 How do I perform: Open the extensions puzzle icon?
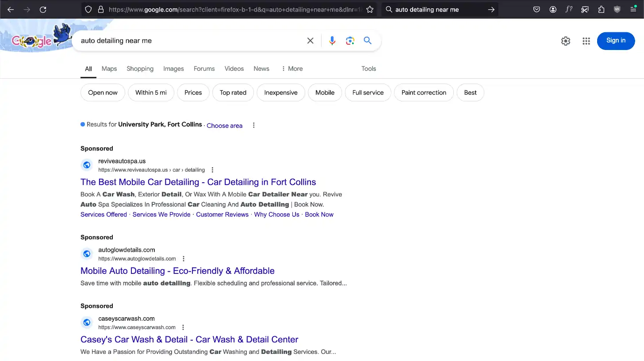(601, 9)
